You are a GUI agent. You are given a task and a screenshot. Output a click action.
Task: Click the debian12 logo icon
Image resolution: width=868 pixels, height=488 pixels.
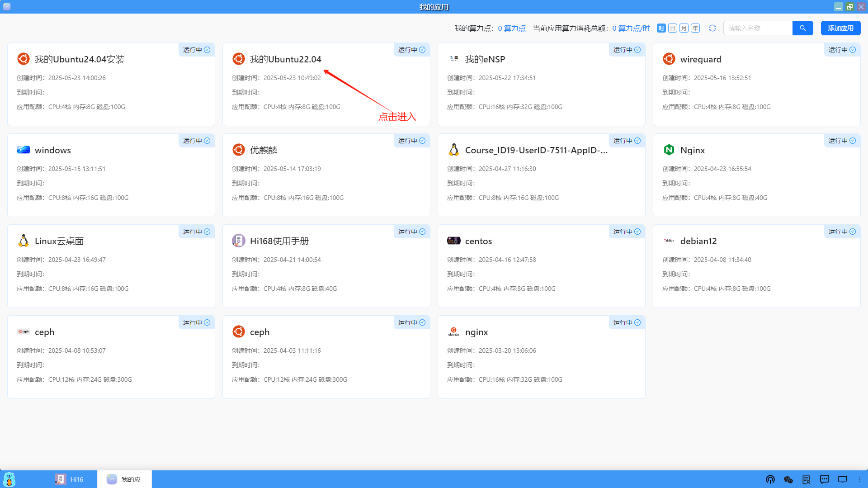click(669, 241)
